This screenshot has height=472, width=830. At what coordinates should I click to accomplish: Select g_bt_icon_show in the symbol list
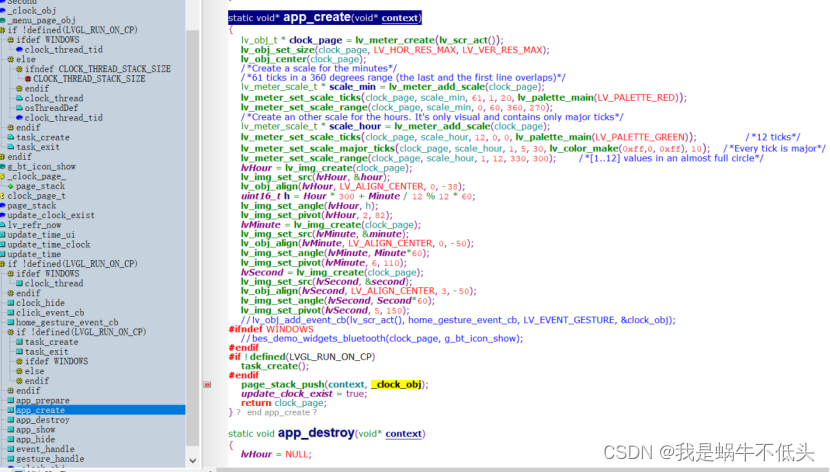(x=42, y=166)
